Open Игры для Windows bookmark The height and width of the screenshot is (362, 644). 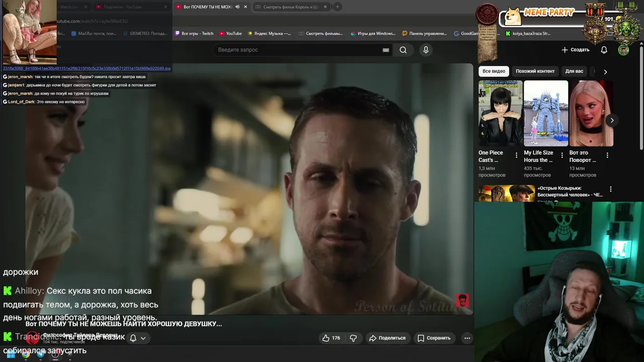[x=372, y=34]
